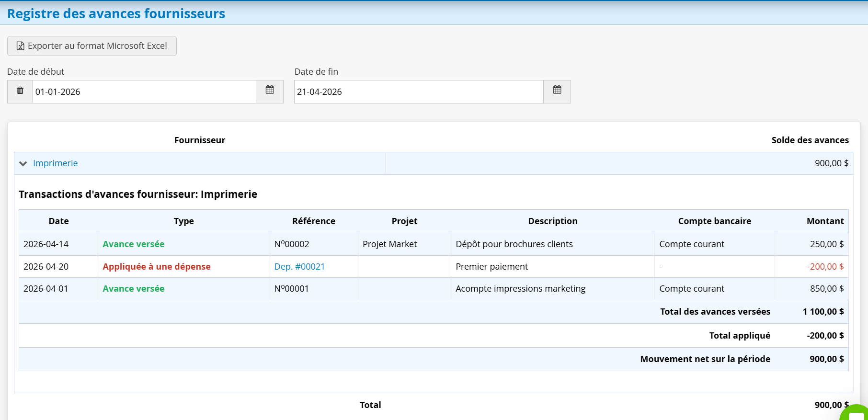Select 'Premier paiement' description
The image size is (868, 420).
click(x=491, y=267)
